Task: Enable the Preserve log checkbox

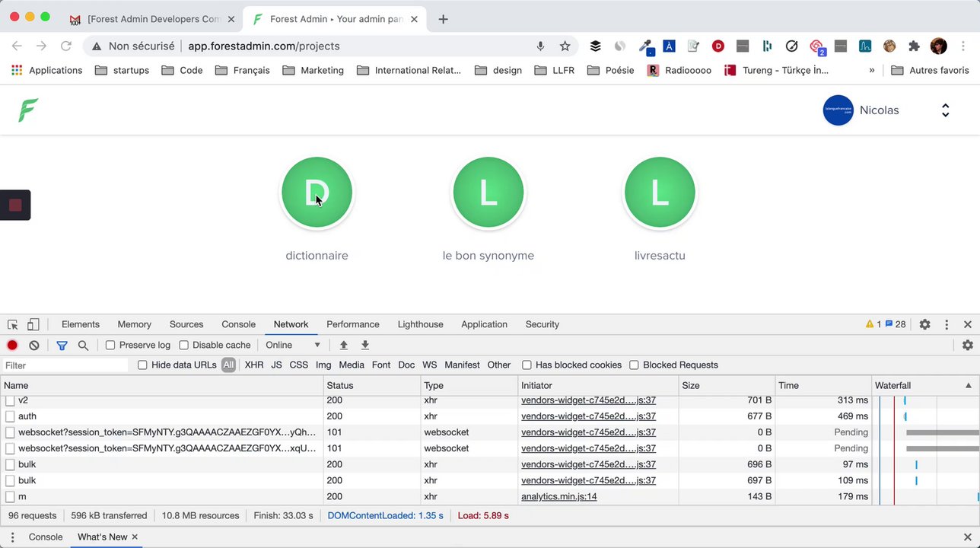Action: pyautogui.click(x=110, y=345)
